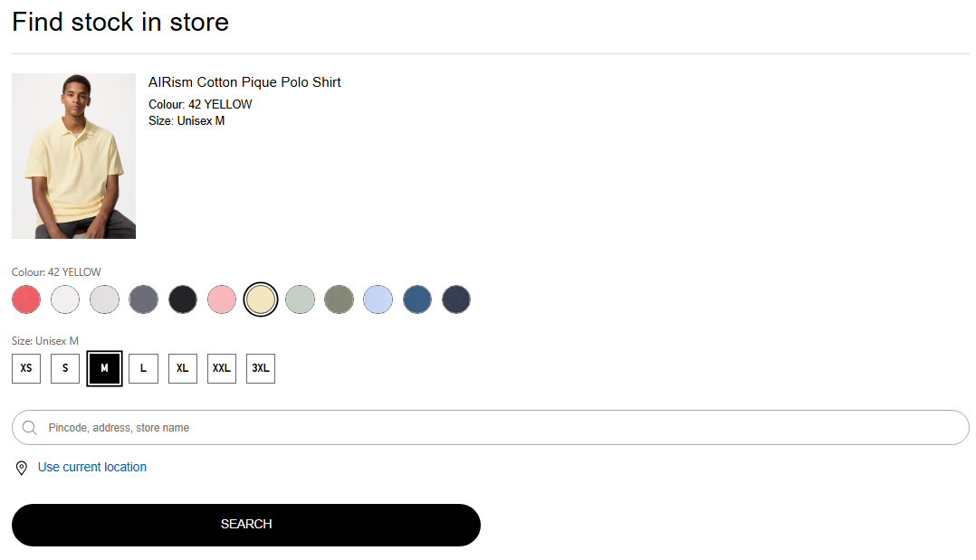Pick size XL
This screenshot has height=560, width=976.
(x=183, y=368)
